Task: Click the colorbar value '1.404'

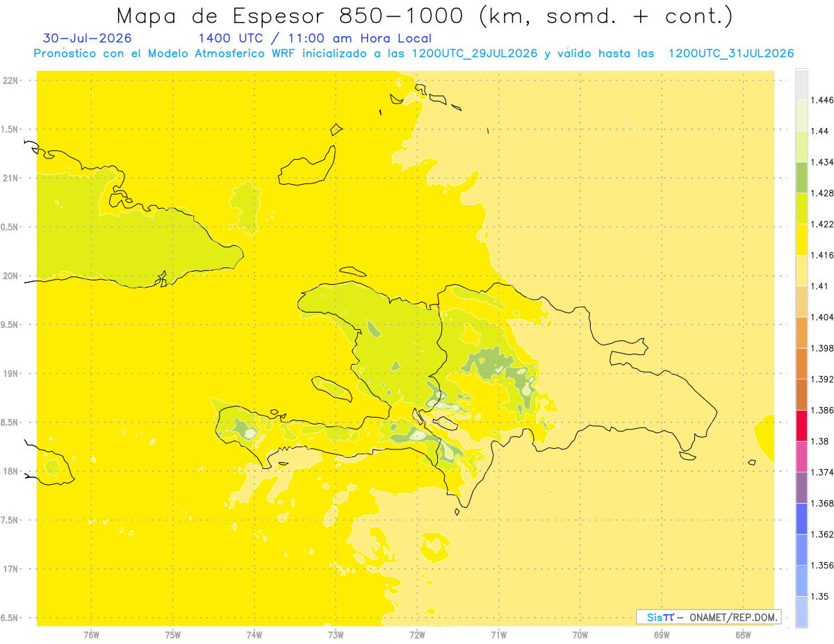Action: (x=822, y=317)
